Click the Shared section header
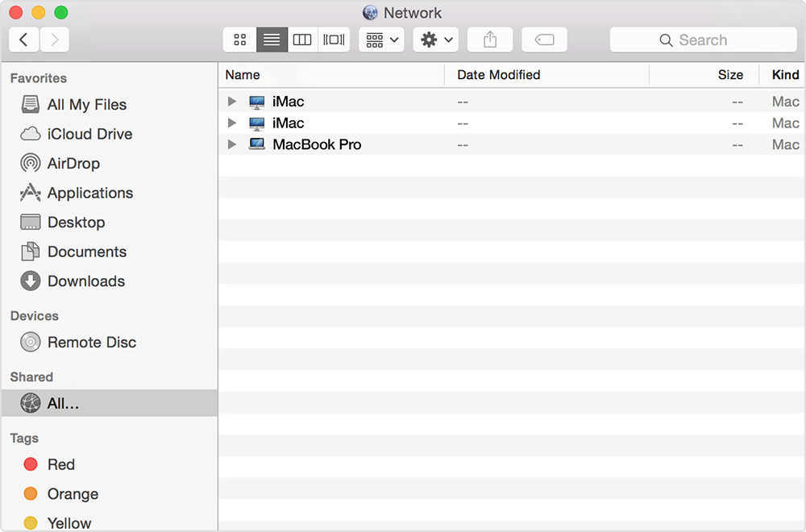This screenshot has width=806, height=532. [x=31, y=376]
